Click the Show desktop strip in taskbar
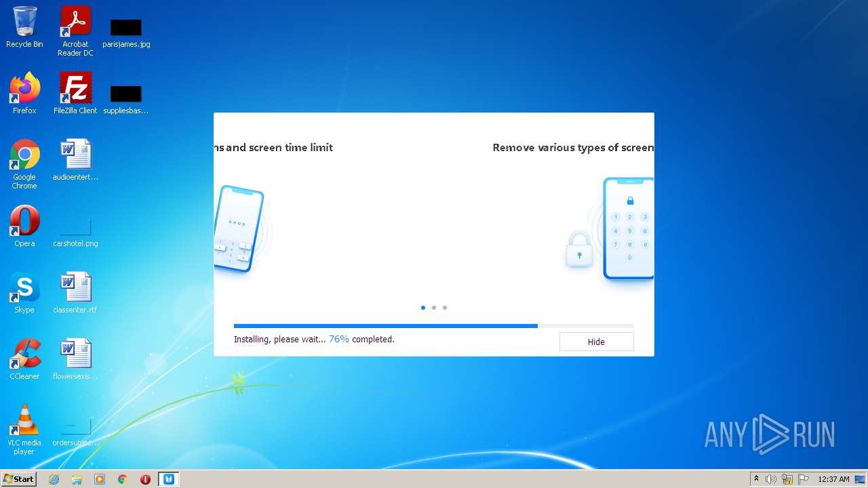 pyautogui.click(x=860, y=479)
